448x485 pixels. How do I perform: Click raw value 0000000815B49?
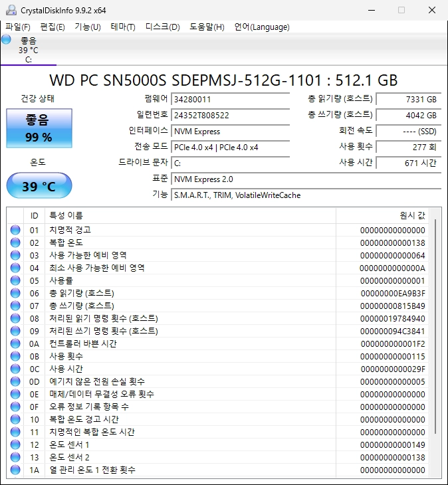tap(393, 306)
